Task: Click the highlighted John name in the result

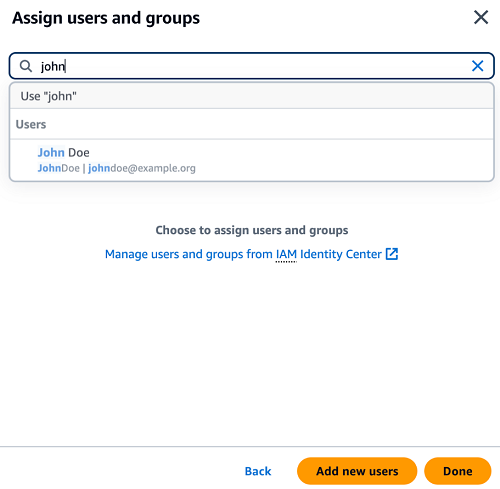Action: [51, 153]
